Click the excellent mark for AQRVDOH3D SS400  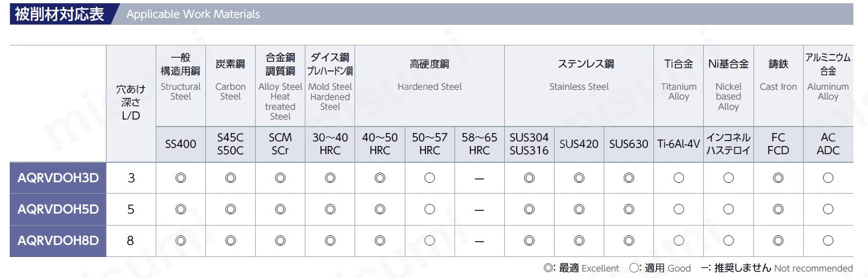(x=181, y=178)
